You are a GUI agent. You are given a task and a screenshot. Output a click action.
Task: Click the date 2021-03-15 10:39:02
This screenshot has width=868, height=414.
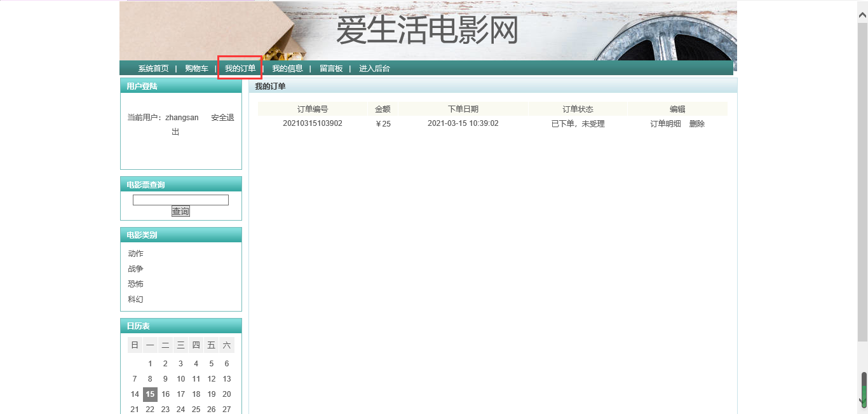(463, 123)
